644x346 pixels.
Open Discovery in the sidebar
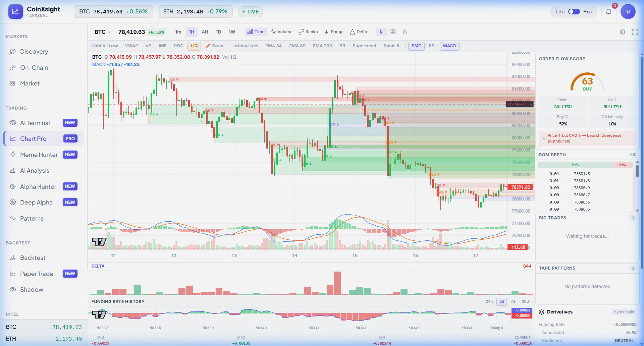tap(44, 52)
